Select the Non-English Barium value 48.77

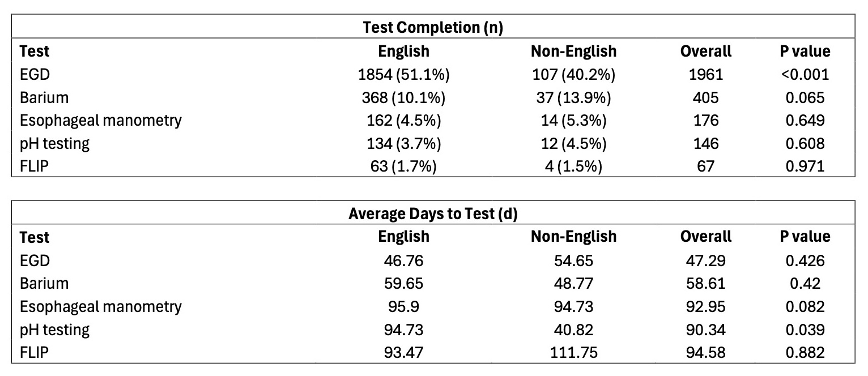pyautogui.click(x=573, y=284)
